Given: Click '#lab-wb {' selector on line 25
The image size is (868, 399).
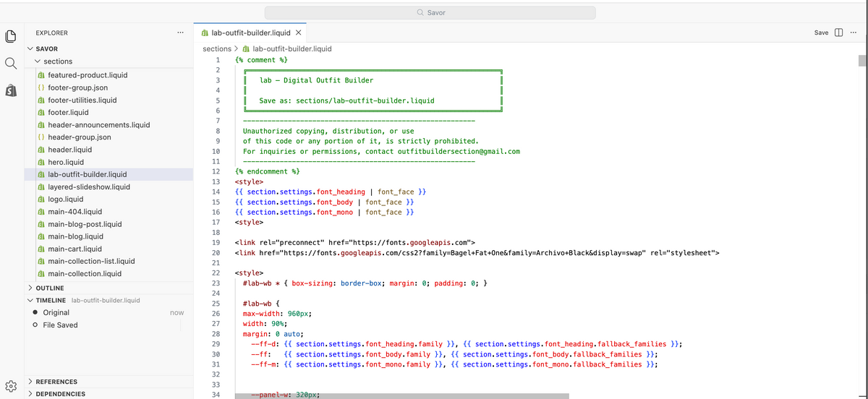Looking at the screenshot, I should [261, 304].
